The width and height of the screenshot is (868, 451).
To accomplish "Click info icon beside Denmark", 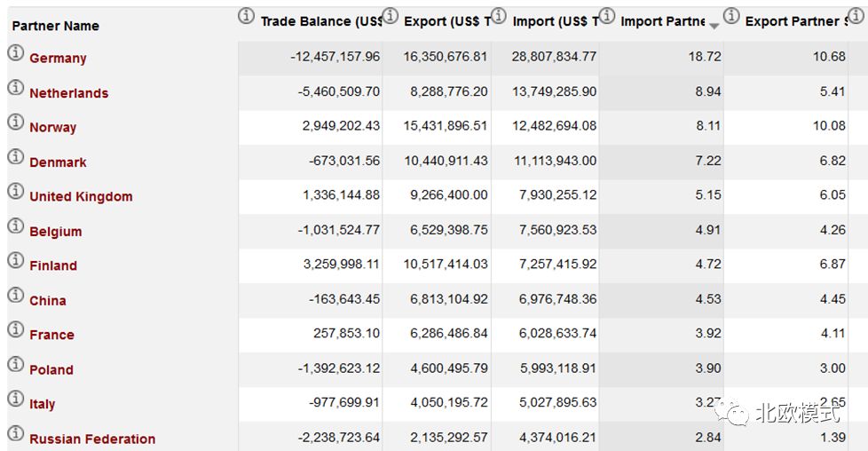I will [15, 157].
